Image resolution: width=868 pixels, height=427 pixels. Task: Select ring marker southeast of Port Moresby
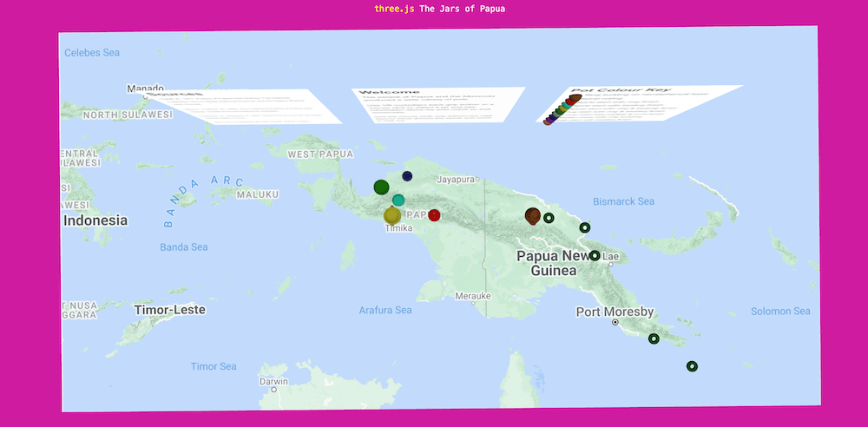coord(654,338)
